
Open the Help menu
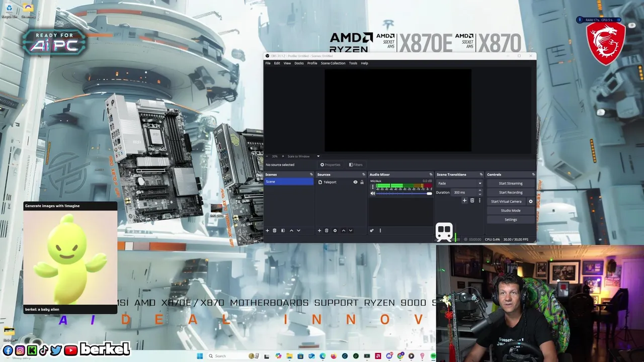pyautogui.click(x=364, y=63)
